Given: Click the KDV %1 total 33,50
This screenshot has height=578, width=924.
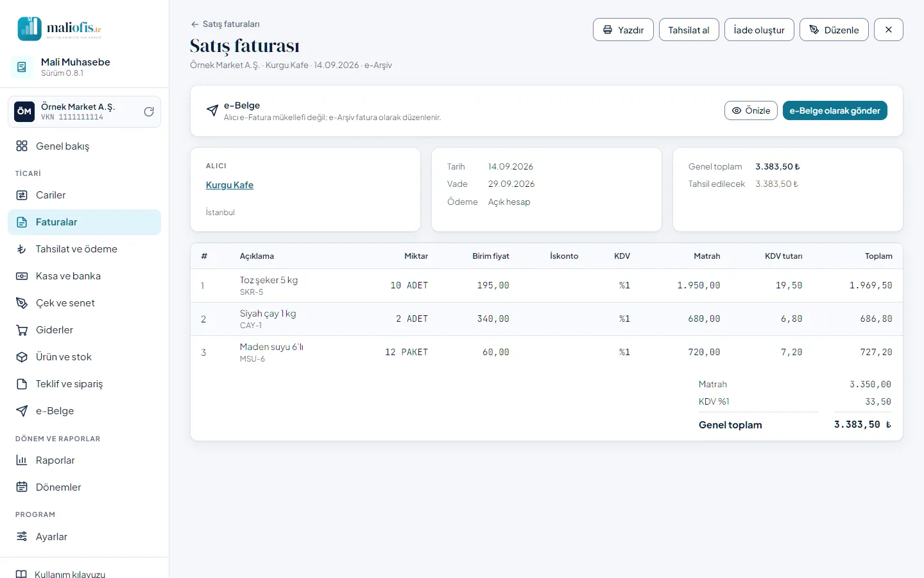Looking at the screenshot, I should pos(878,401).
